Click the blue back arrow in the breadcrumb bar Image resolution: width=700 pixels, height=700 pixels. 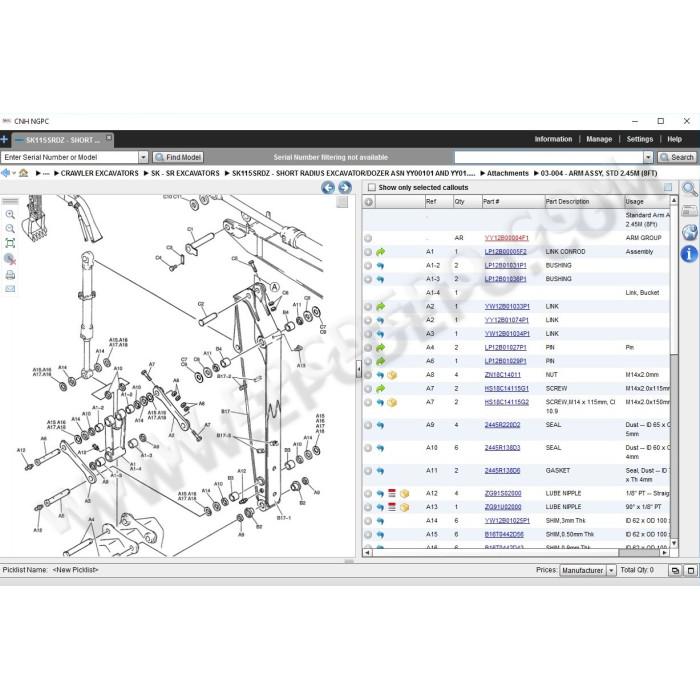click(x=5, y=173)
